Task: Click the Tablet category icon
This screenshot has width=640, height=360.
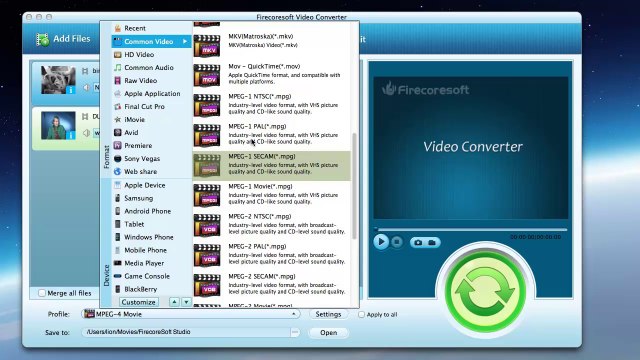Action: (118, 224)
